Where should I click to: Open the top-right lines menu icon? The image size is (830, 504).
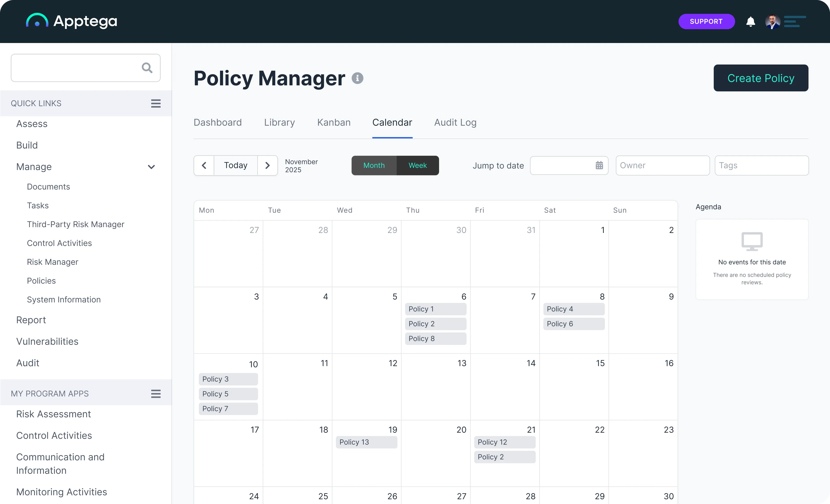[x=795, y=22]
